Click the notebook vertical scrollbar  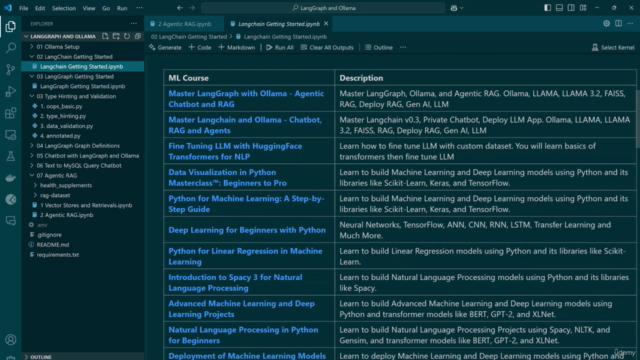coord(638,118)
